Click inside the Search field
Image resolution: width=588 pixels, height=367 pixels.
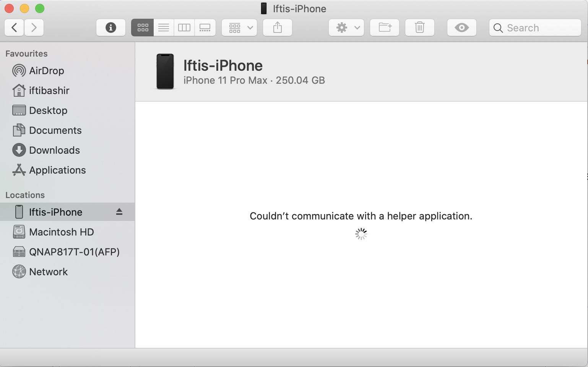534,27
